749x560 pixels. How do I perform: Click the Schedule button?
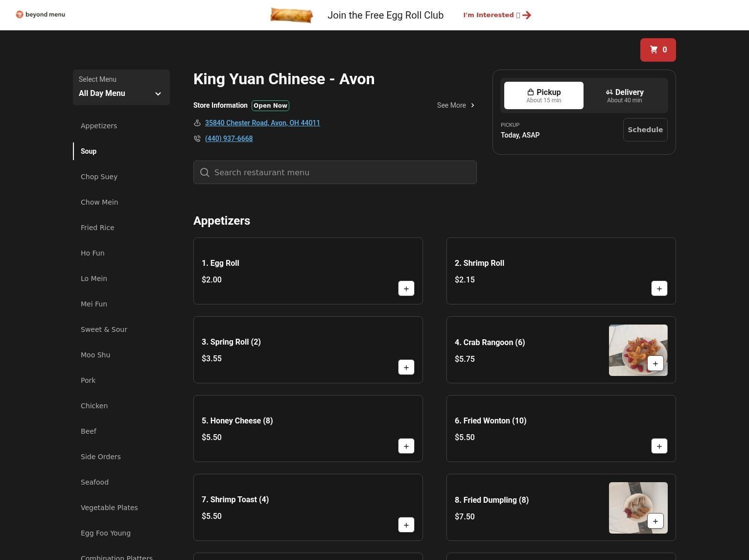point(645,130)
